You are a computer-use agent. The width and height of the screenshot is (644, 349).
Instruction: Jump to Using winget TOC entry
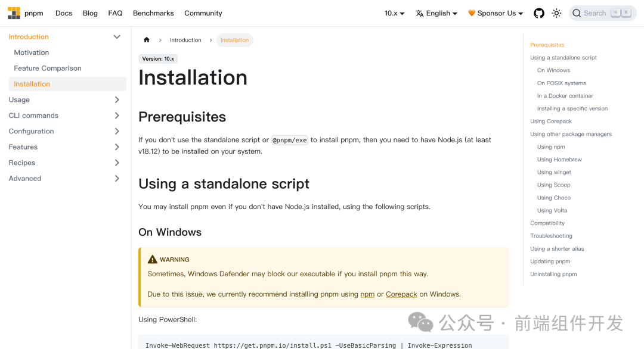(554, 172)
